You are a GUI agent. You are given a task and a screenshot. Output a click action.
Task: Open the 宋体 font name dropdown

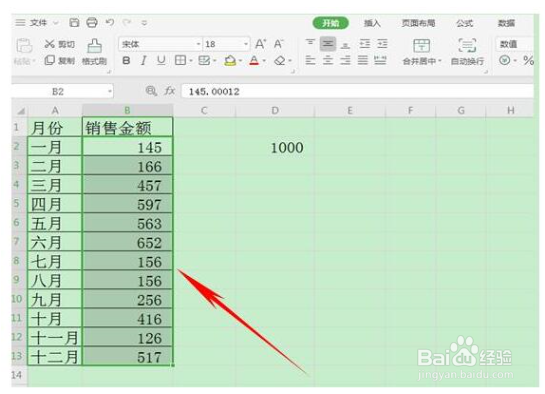click(x=198, y=44)
